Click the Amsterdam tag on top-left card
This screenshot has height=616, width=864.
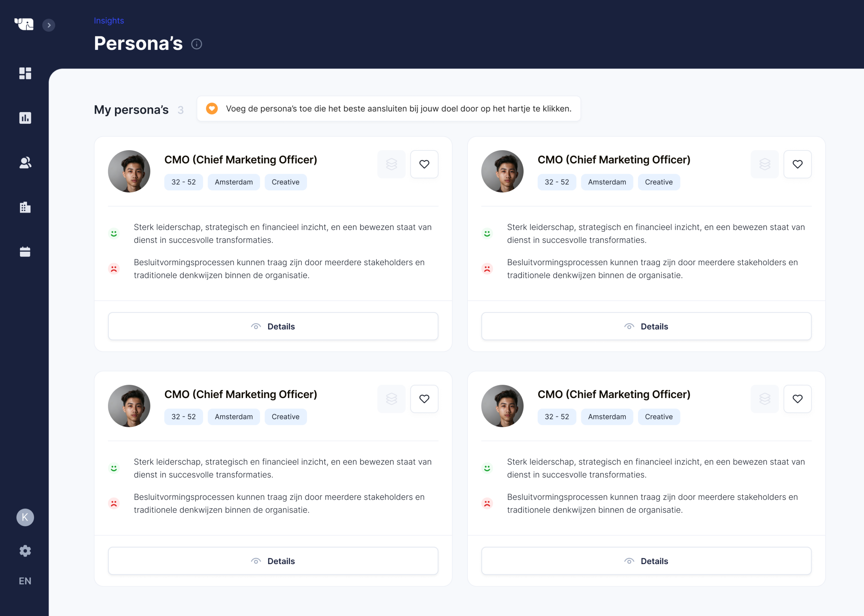point(233,182)
